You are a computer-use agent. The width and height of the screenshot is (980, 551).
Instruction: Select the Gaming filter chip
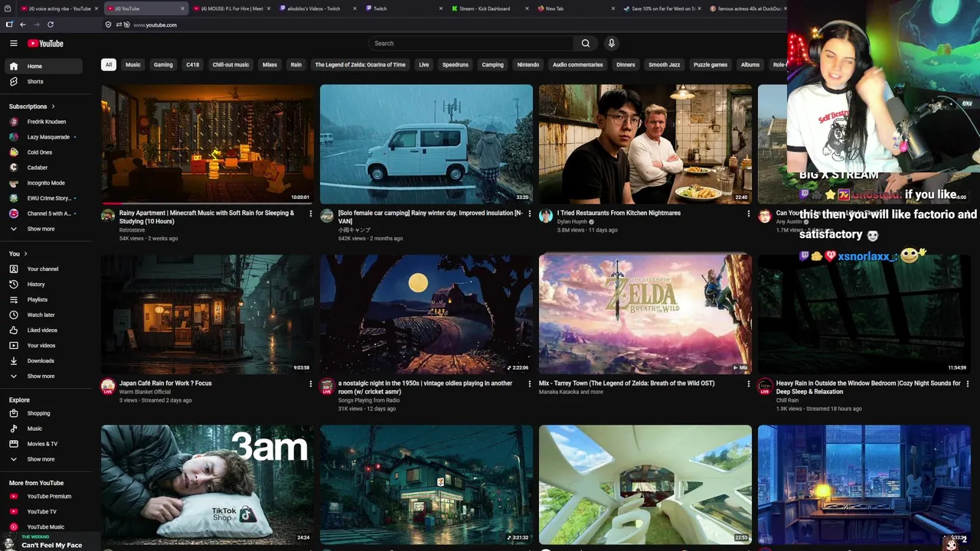tap(163, 65)
